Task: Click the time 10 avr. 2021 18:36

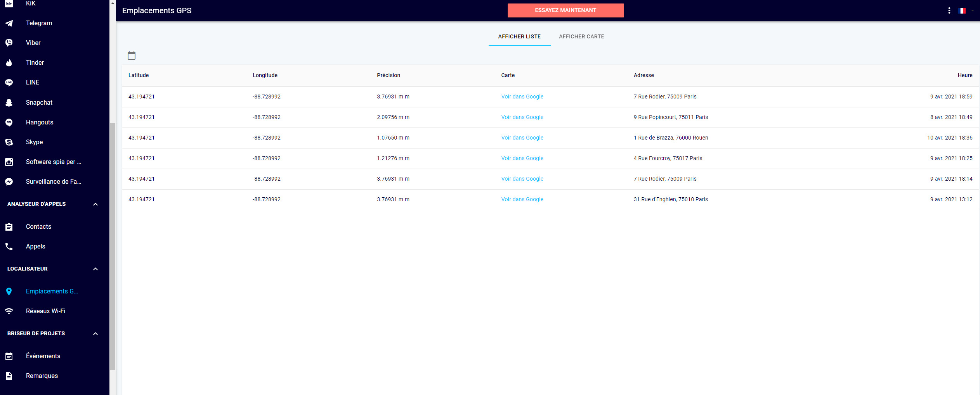Action: tap(950, 138)
